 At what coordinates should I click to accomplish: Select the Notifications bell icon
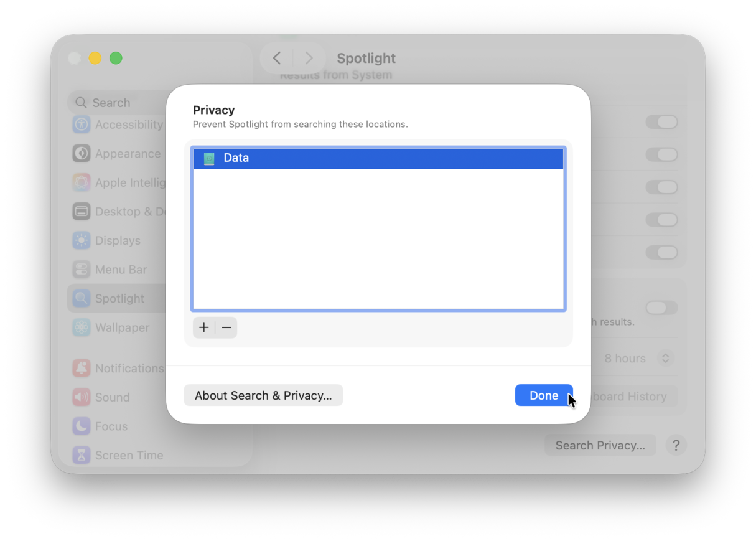pos(81,368)
